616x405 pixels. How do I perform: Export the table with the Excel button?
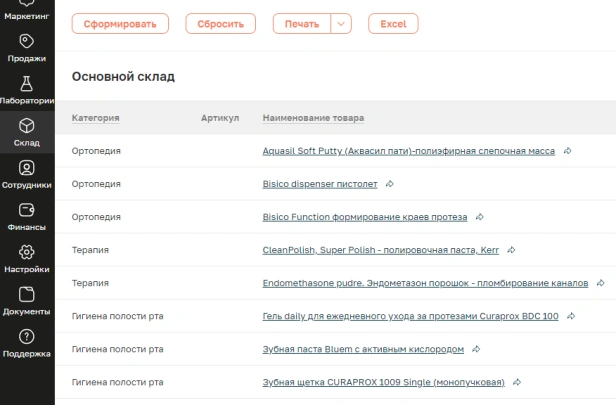coord(393,24)
